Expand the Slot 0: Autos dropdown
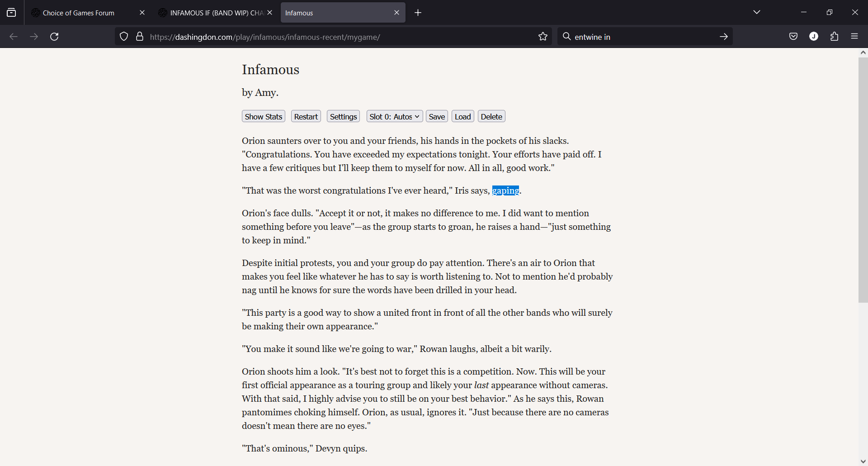This screenshot has width=868, height=466. 395,116
